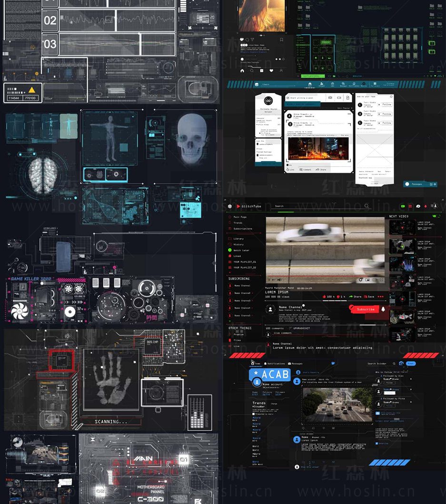Viewport: 446px width, 504px height.
Task: Expand the red show-more arrow below playlists
Action: [x=230, y=272]
